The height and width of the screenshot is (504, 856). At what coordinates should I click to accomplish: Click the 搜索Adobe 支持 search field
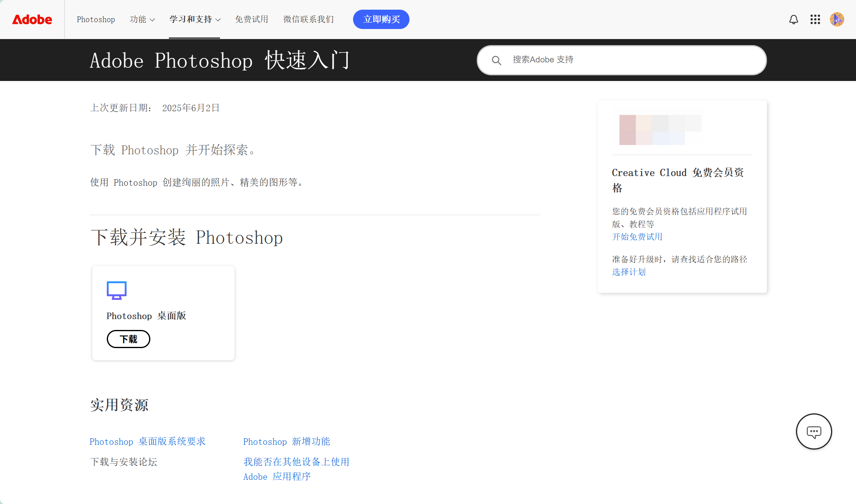coord(621,60)
